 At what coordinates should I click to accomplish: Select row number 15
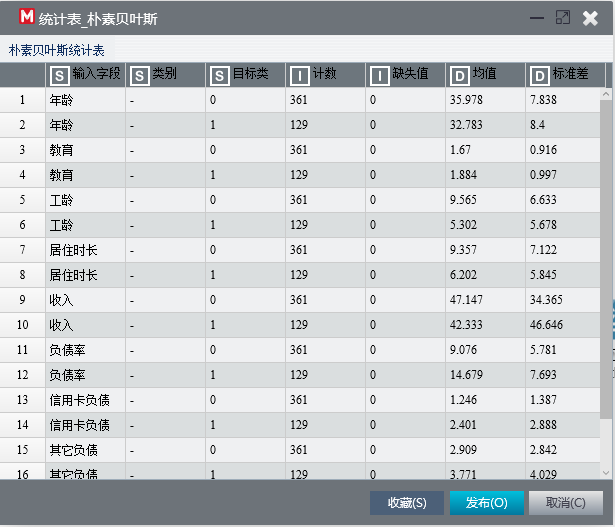[22, 450]
